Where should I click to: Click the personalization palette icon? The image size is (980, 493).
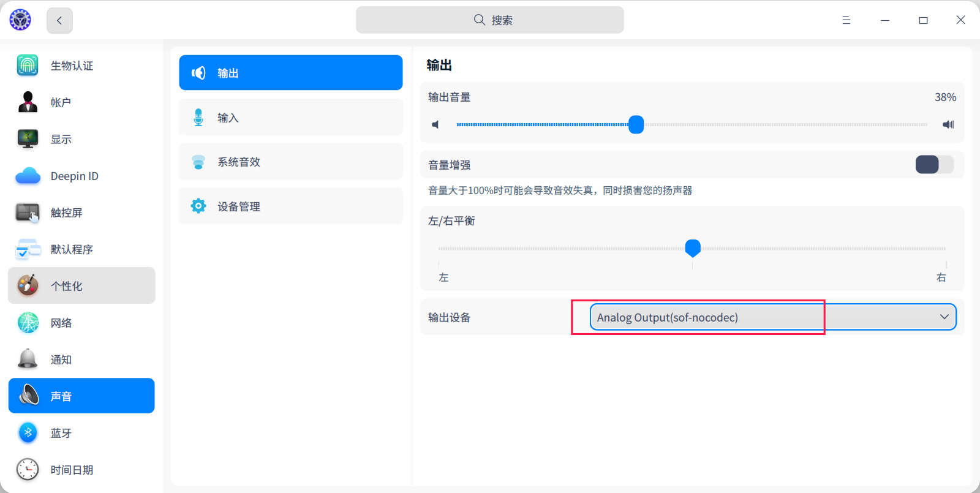click(28, 285)
